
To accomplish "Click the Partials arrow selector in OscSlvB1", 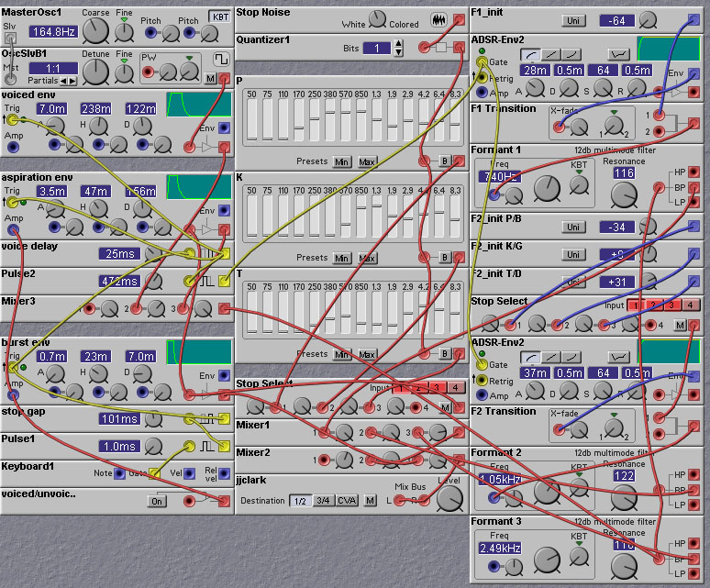I will coord(69,82).
